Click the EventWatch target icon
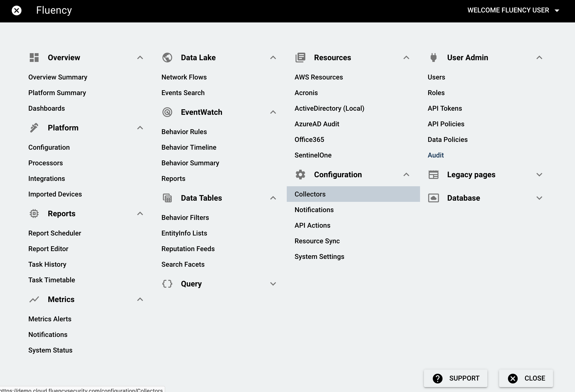The image size is (575, 392). 167,112
